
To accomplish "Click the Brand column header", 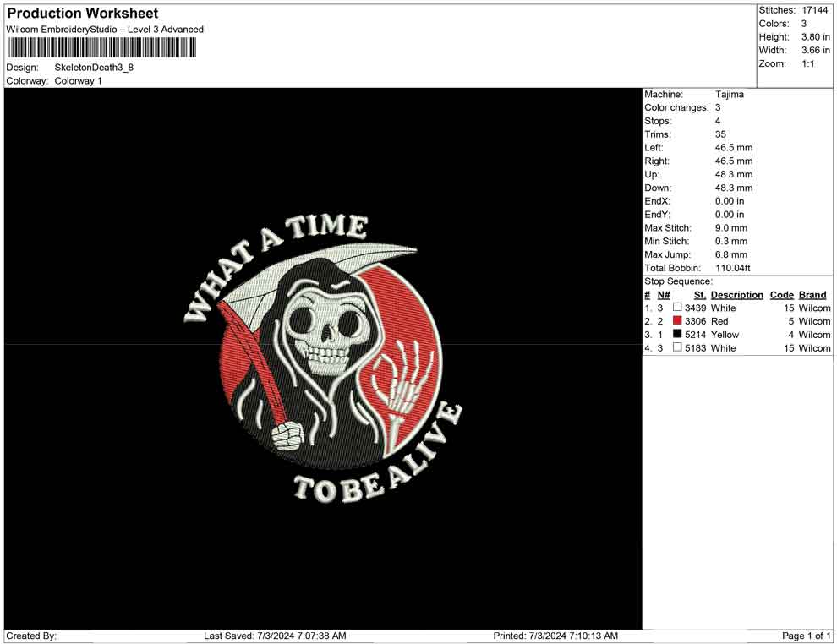I will coord(812,295).
